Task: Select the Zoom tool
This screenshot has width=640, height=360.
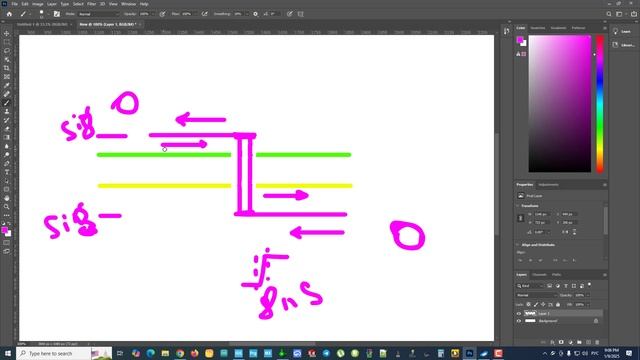Action: tap(7, 207)
